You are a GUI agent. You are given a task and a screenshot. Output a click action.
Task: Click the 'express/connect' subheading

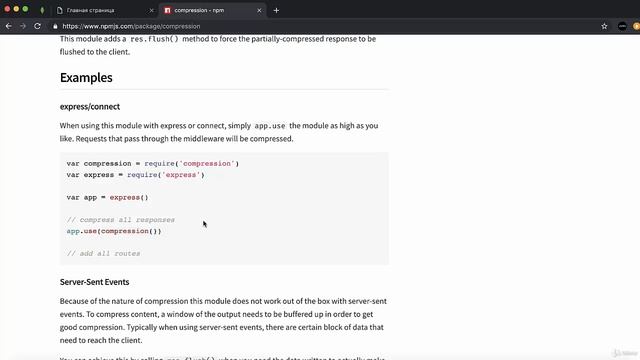[x=90, y=107]
